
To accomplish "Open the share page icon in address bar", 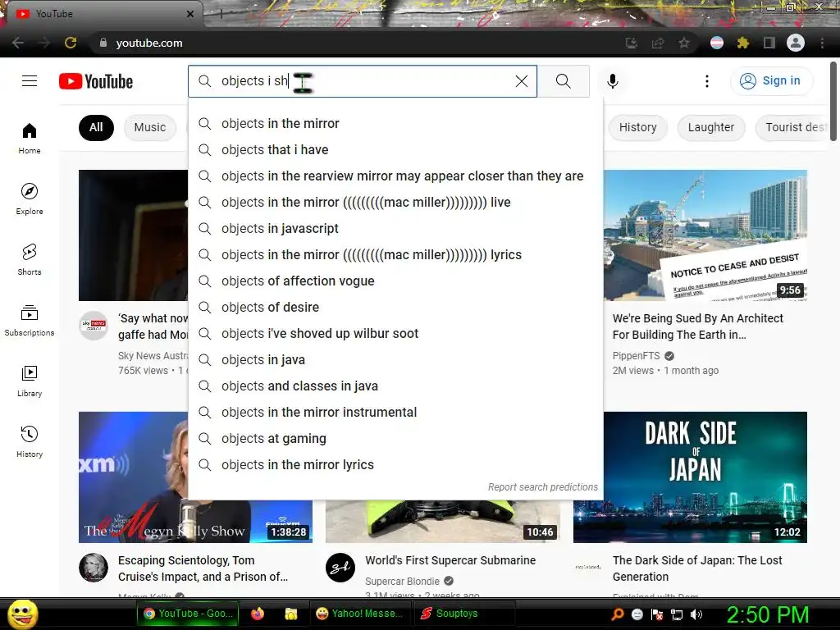I will (x=658, y=43).
